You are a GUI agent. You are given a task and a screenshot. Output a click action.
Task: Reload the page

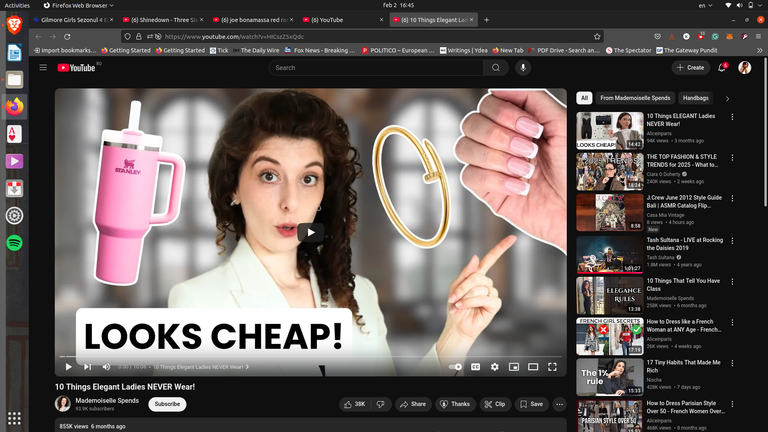pyautogui.click(x=67, y=37)
